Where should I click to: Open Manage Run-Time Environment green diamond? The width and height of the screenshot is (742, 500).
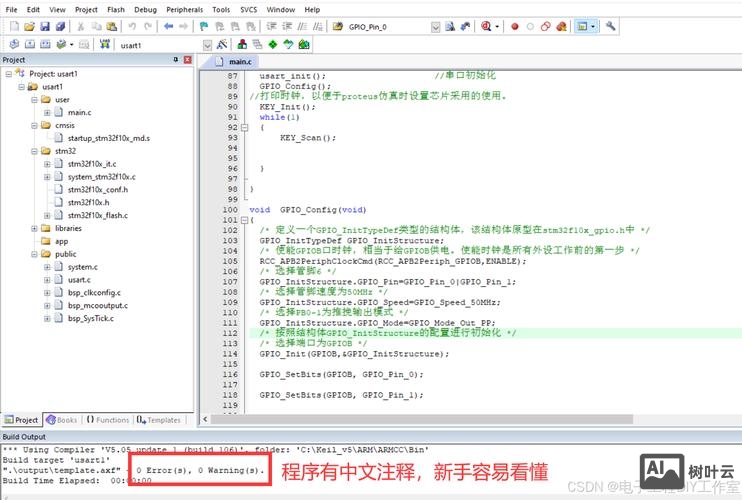tap(273, 44)
